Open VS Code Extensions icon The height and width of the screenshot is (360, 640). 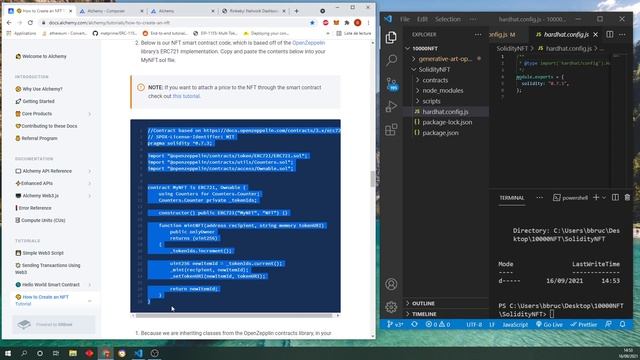pos(391,129)
